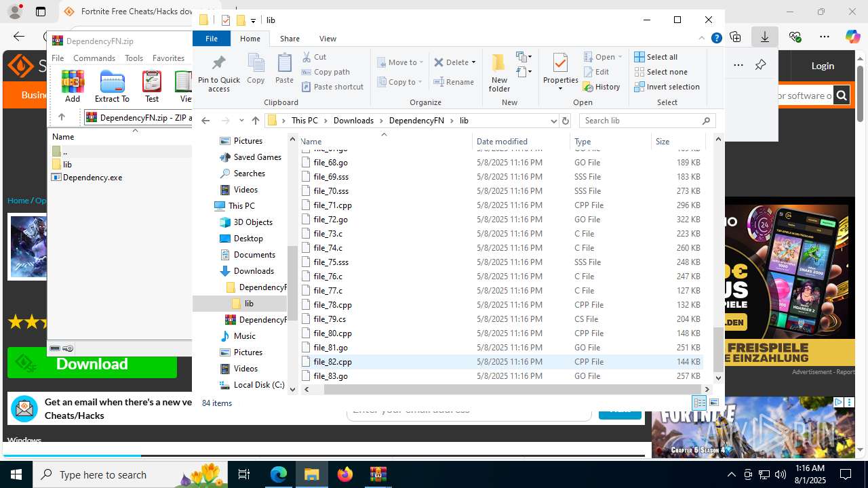Click Login on the web page
The height and width of the screenshot is (488, 868).
823,66
